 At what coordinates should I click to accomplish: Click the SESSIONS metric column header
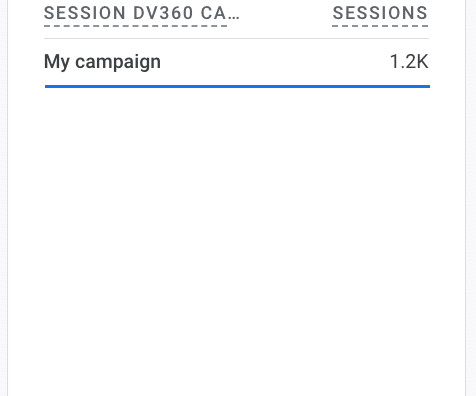coord(380,13)
